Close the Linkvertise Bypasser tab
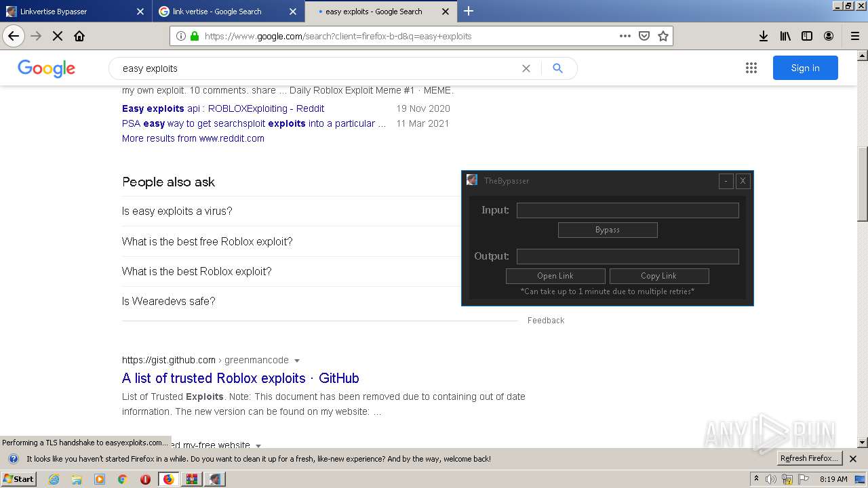Image resolution: width=868 pixels, height=488 pixels. coord(140,12)
